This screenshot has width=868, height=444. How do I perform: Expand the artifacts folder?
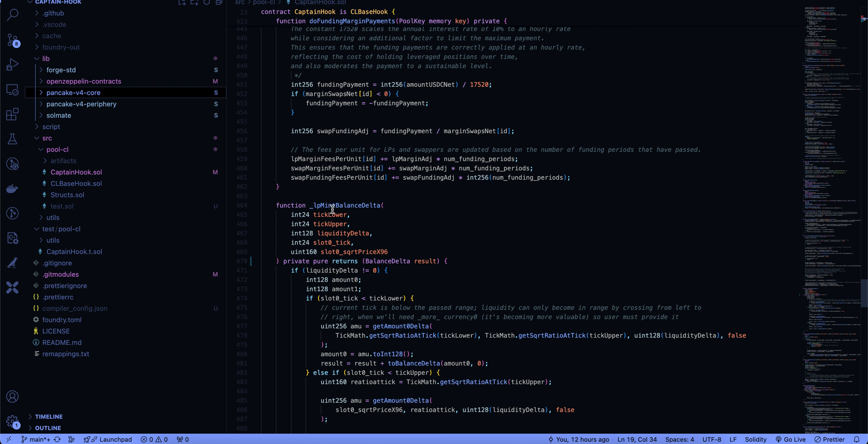click(125, 161)
